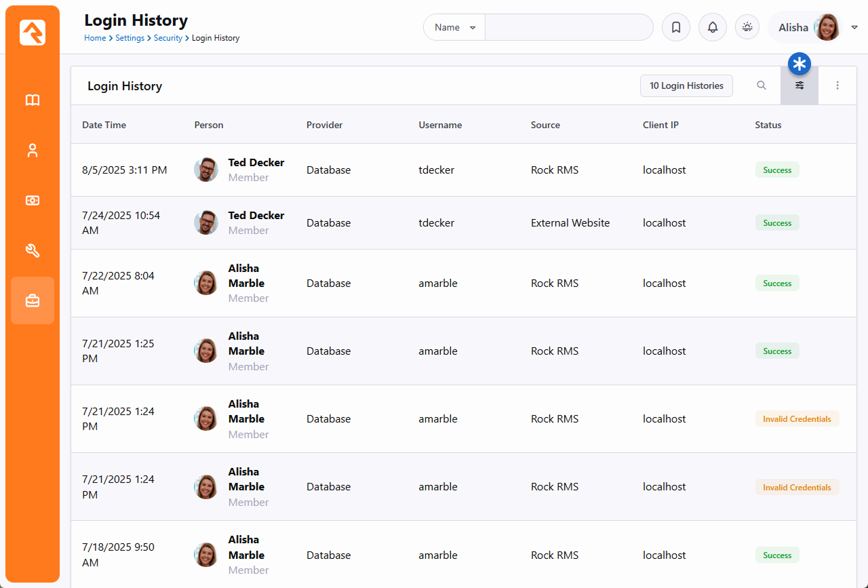Click the bookmark icon in header
The image size is (868, 588).
click(x=675, y=27)
